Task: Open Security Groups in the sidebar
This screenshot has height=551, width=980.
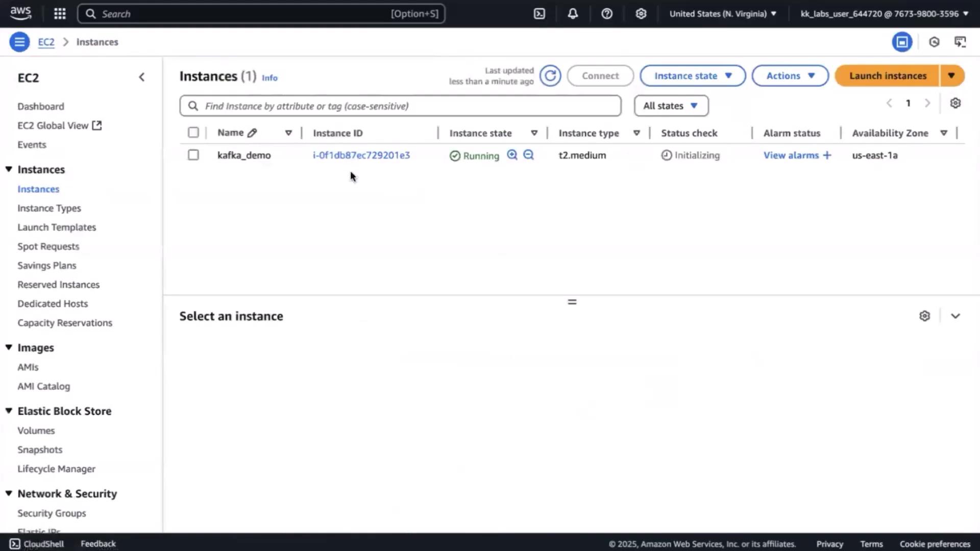Action: click(52, 513)
